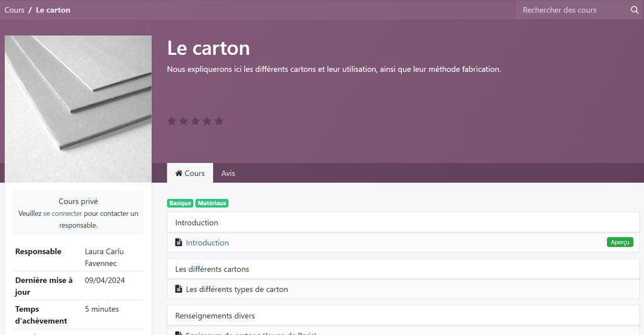The width and height of the screenshot is (644, 335).
Task: Click the date '09/04/2024'
Action: [105, 280]
